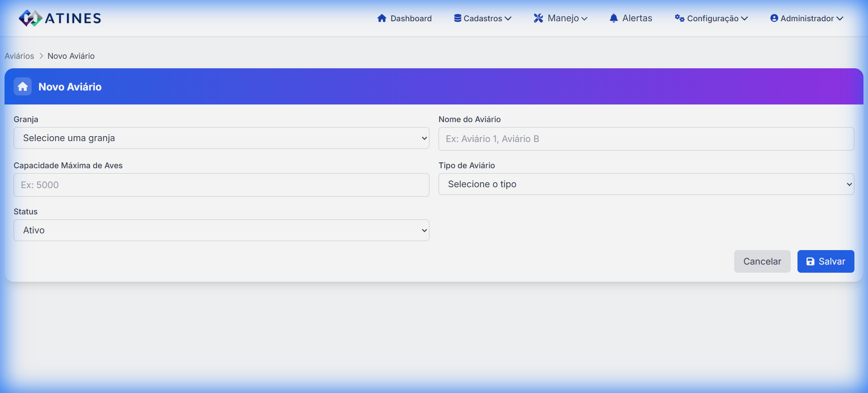
Task: Open the Manejo menu
Action: coord(563,18)
